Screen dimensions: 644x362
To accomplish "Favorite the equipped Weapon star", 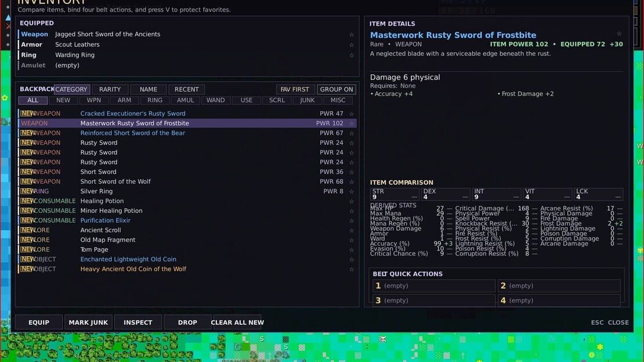I will tap(352, 34).
